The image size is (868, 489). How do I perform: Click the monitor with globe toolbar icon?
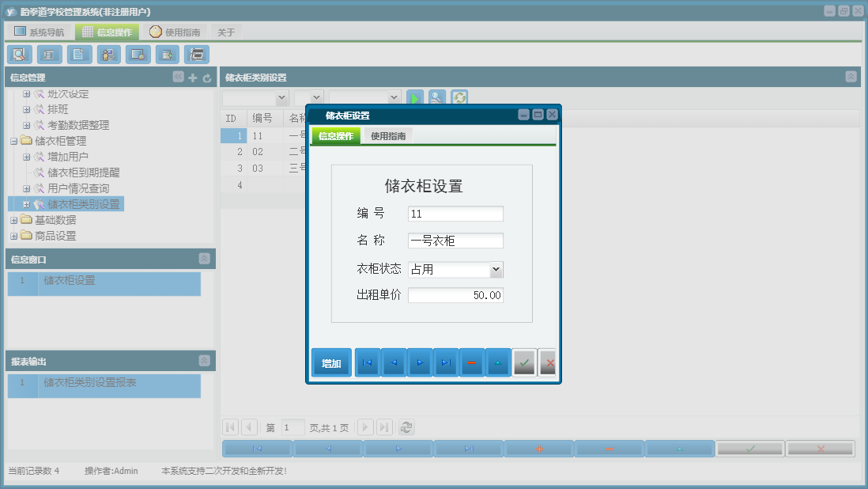pyautogui.click(x=138, y=54)
